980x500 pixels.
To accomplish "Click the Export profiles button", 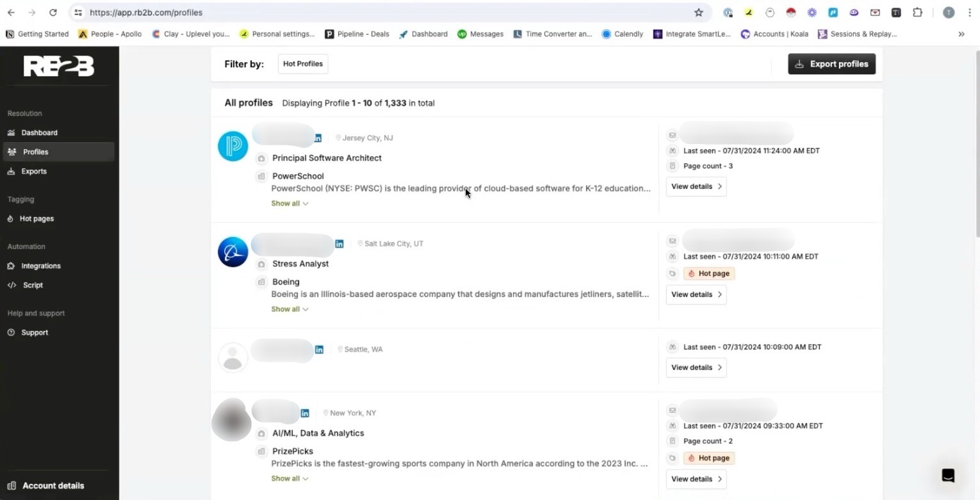I will tap(831, 64).
